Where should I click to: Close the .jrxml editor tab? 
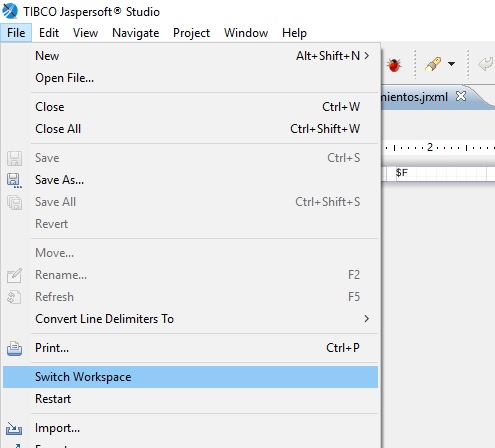[x=461, y=96]
